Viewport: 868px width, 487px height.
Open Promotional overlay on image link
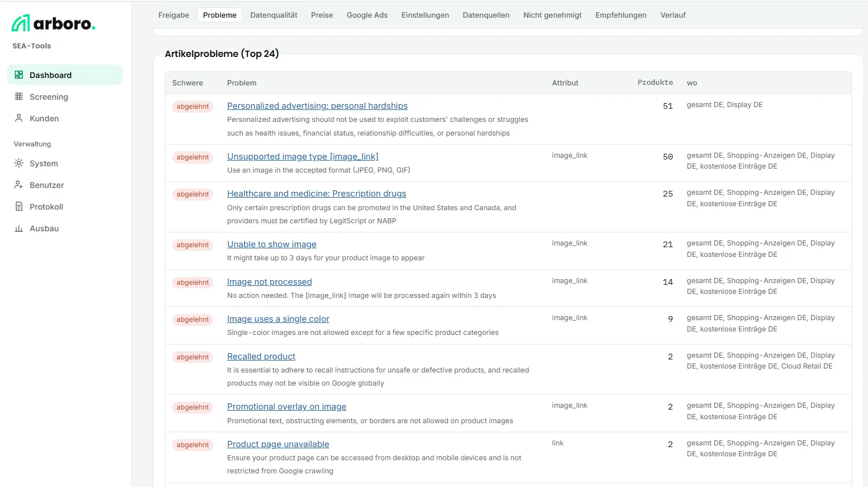287,406
